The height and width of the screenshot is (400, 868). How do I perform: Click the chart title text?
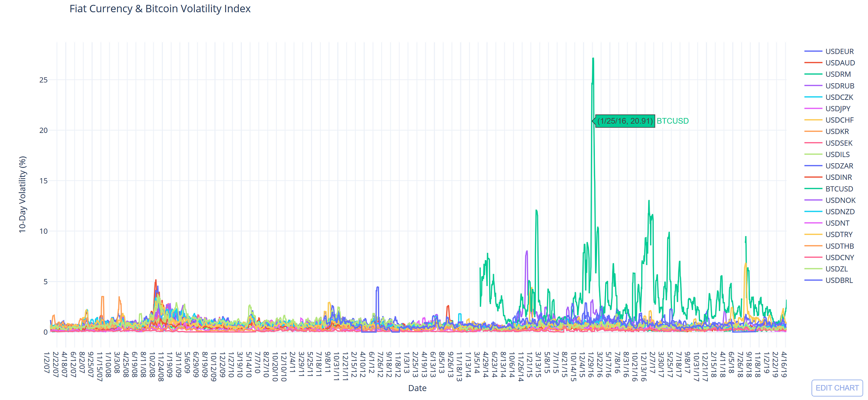click(160, 9)
